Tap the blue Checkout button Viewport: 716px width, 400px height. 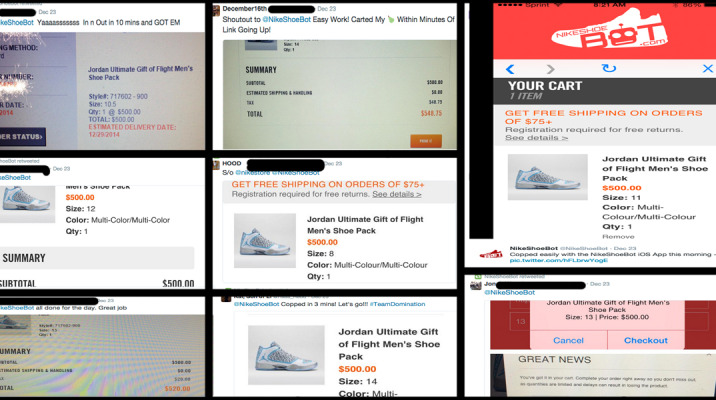click(645, 340)
